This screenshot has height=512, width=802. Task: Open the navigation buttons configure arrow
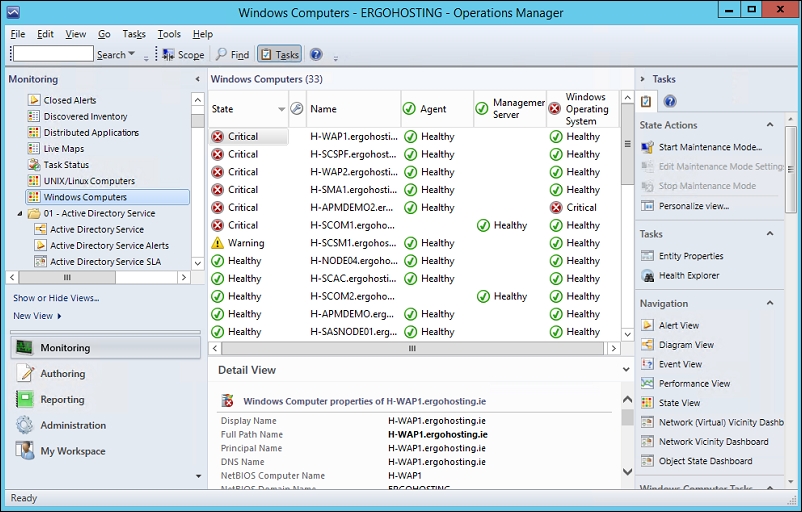pos(198,476)
